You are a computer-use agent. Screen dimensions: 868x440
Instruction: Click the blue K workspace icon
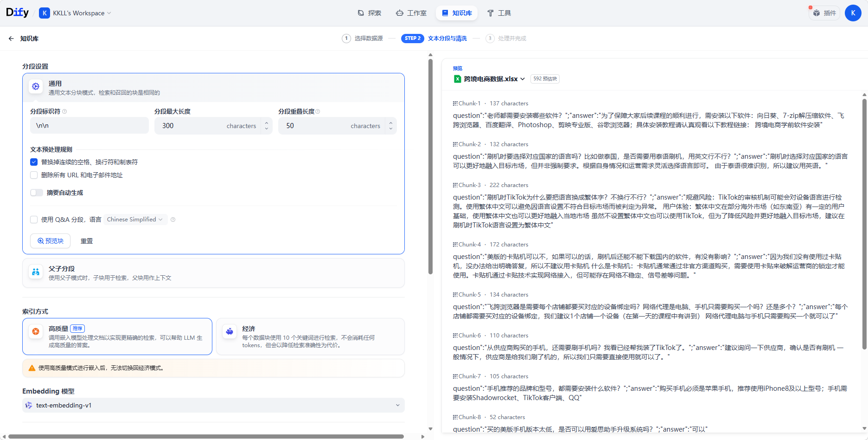(x=45, y=13)
